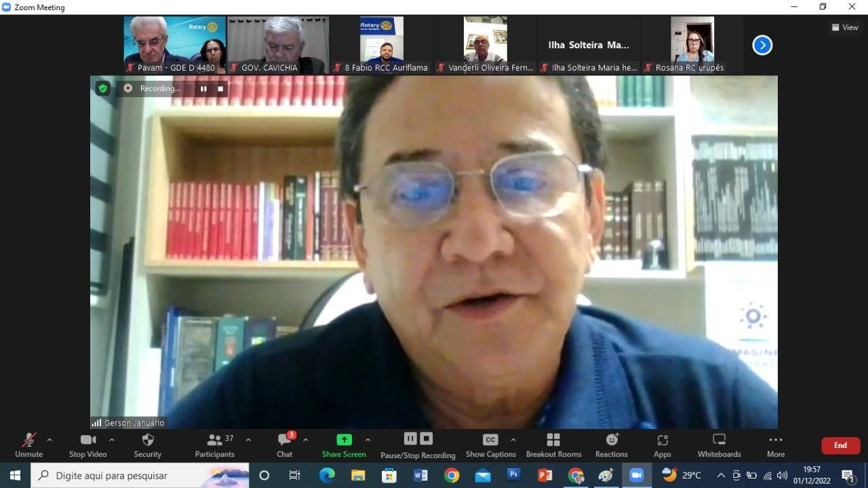Open the Security shield options

pyautogui.click(x=147, y=445)
